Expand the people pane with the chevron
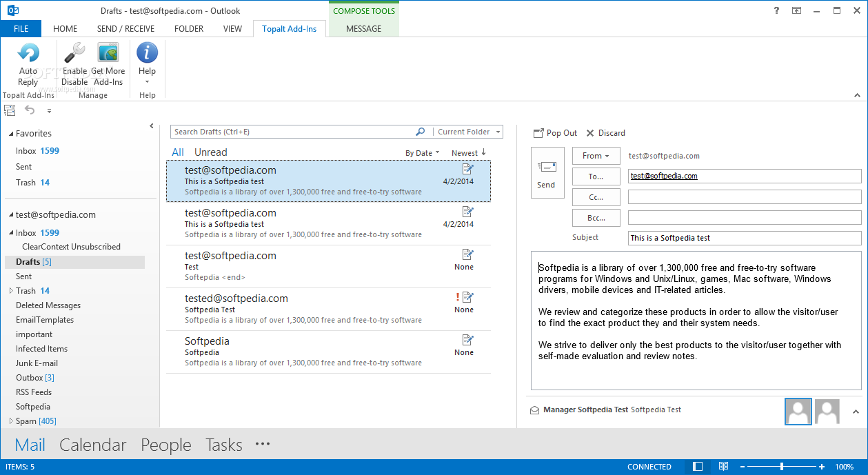Screen dimensions: 868x475 (856, 412)
